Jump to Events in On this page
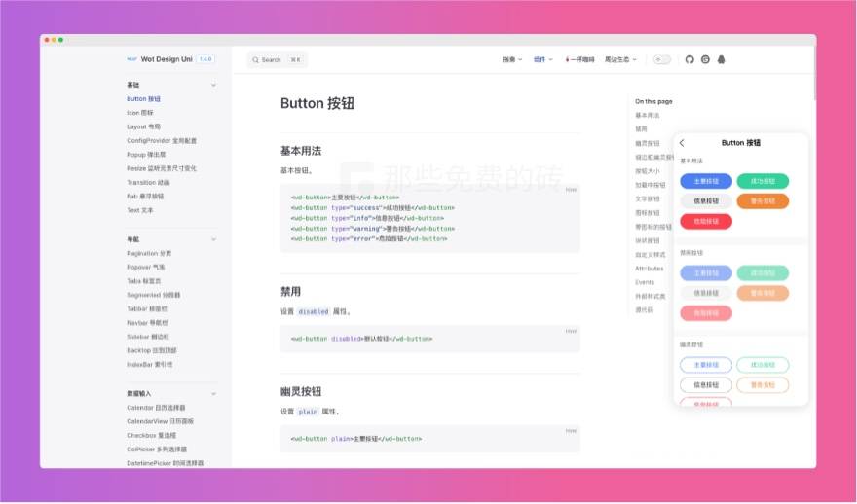Viewport: 857px width, 504px height. (645, 282)
